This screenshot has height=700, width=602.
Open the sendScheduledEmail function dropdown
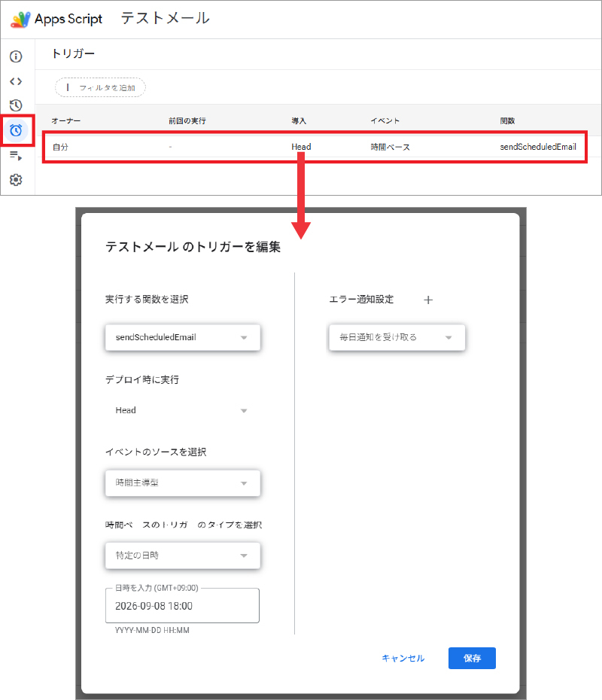[183, 337]
